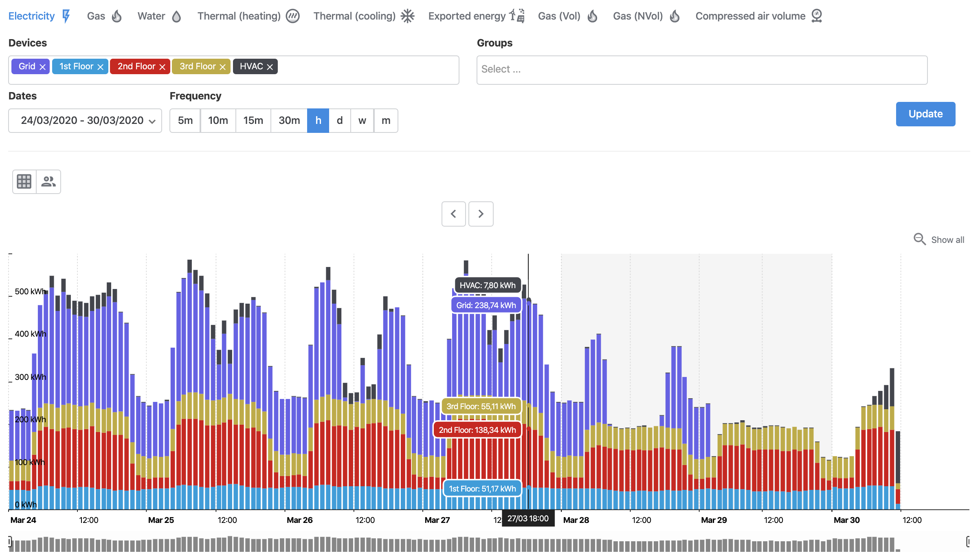Click the people/users view icon
Image resolution: width=980 pixels, height=560 pixels.
(48, 181)
